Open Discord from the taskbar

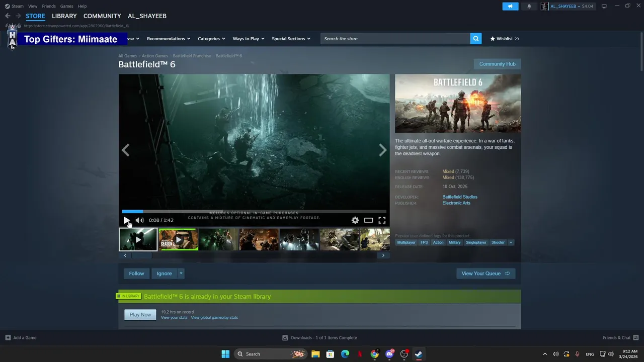389,354
